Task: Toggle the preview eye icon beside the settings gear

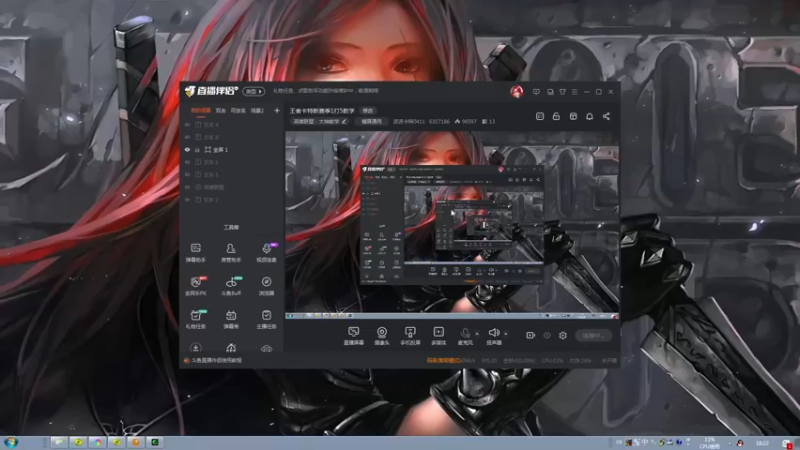Action: tap(547, 335)
